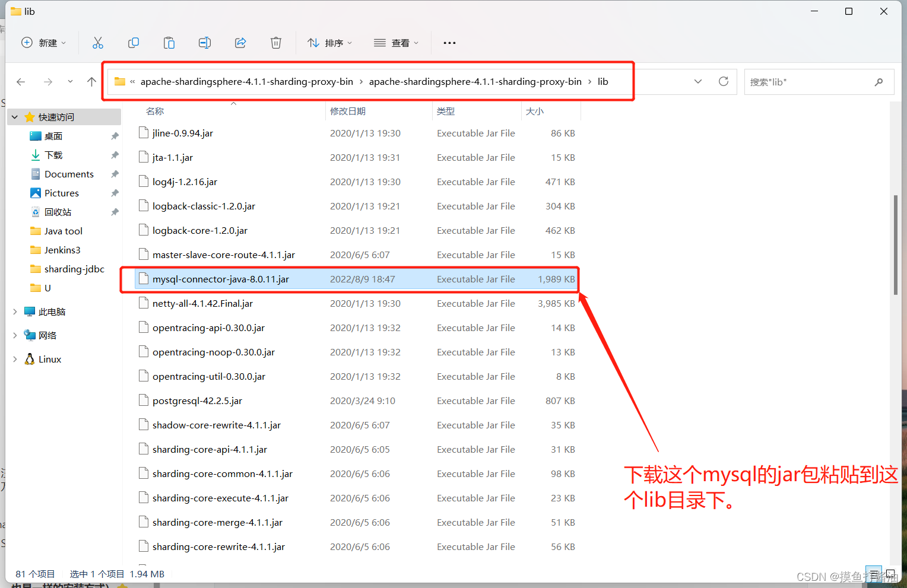
Task: Expand the Linux tree node
Action: pos(15,359)
